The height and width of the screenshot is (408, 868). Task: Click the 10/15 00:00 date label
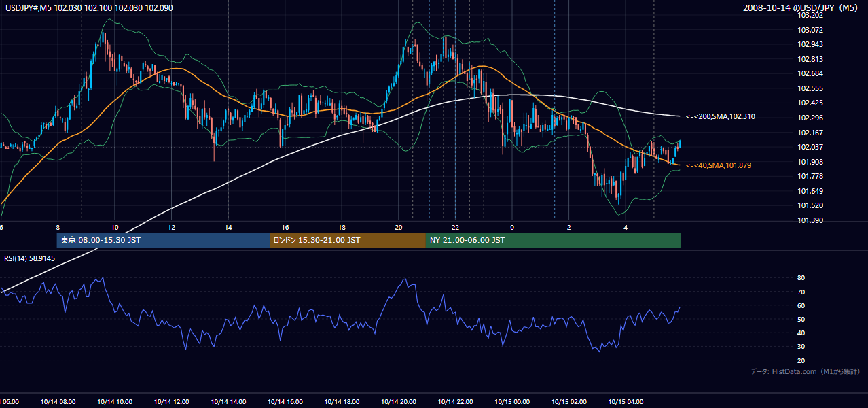click(x=513, y=401)
